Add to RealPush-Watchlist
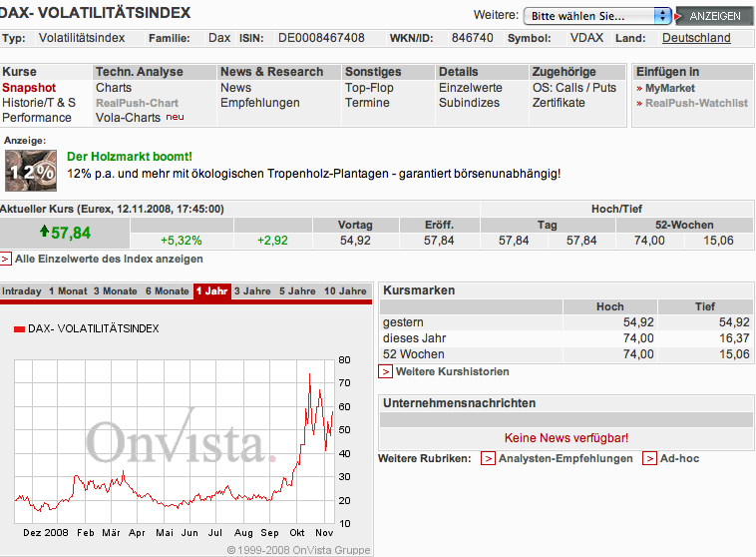This screenshot has width=756, height=557. [x=696, y=103]
